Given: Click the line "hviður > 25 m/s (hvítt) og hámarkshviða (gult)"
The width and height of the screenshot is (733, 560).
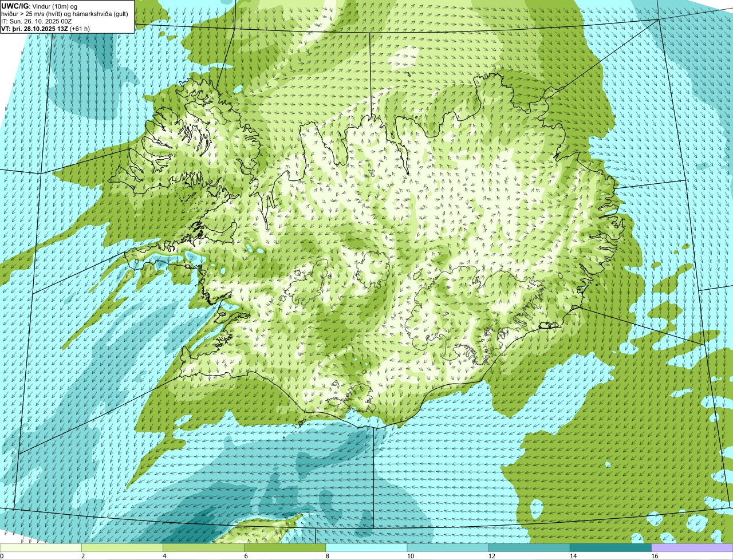Looking at the screenshot, I should 65,14.
